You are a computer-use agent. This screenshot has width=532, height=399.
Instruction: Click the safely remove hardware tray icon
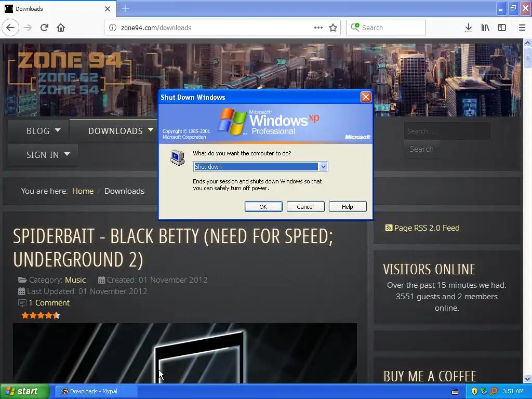coord(484,391)
